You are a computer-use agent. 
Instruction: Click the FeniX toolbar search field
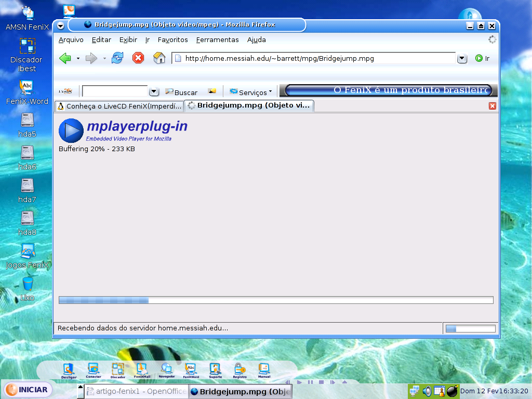[x=115, y=91]
